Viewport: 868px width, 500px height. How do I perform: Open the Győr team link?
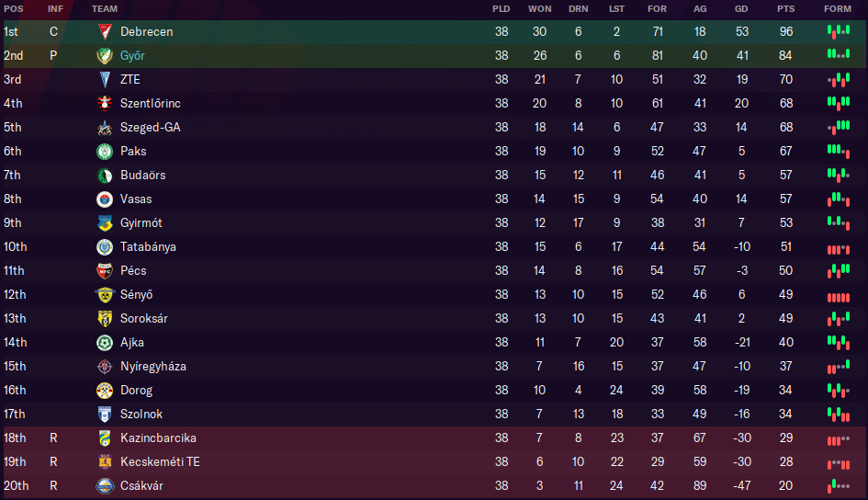(x=132, y=55)
